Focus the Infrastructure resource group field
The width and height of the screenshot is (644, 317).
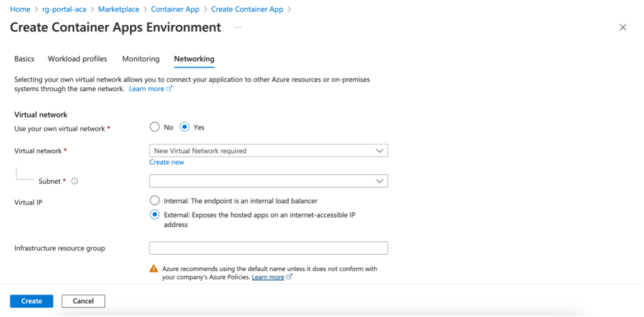pyautogui.click(x=269, y=248)
